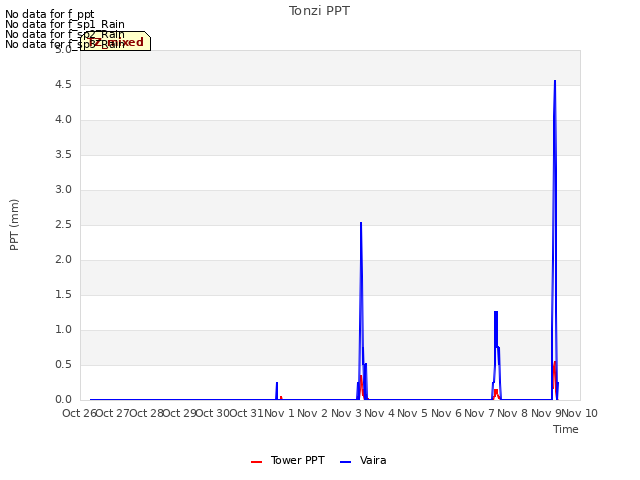The image size is (640, 480).
Task: Click the 0.5 y-axis tick label
Action: coord(63,364)
